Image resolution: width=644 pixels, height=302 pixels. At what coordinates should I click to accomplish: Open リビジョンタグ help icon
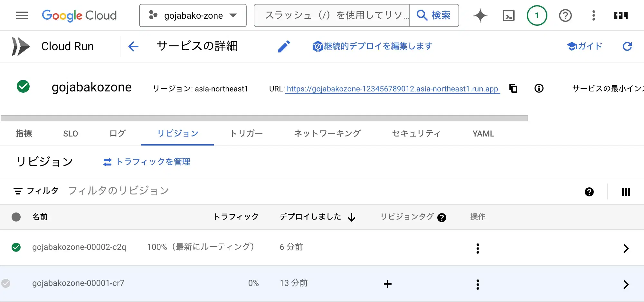tap(442, 218)
